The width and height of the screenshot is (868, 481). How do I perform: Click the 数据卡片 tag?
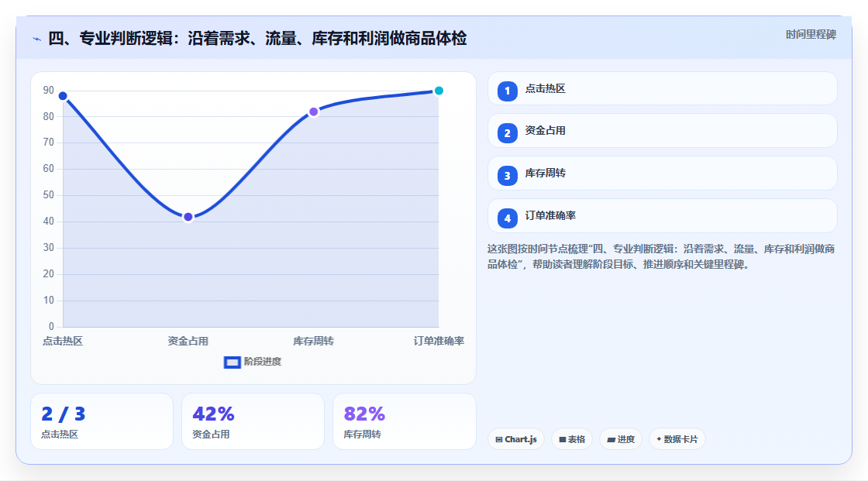[x=677, y=439]
